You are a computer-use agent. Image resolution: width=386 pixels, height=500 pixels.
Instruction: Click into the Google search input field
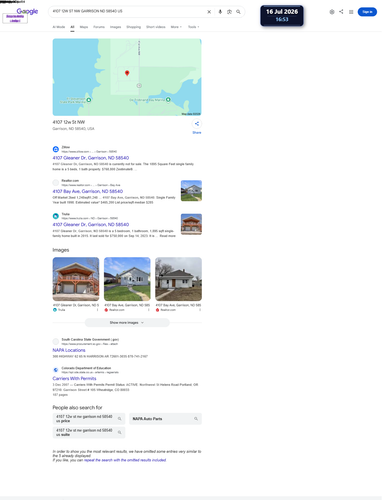127,11
